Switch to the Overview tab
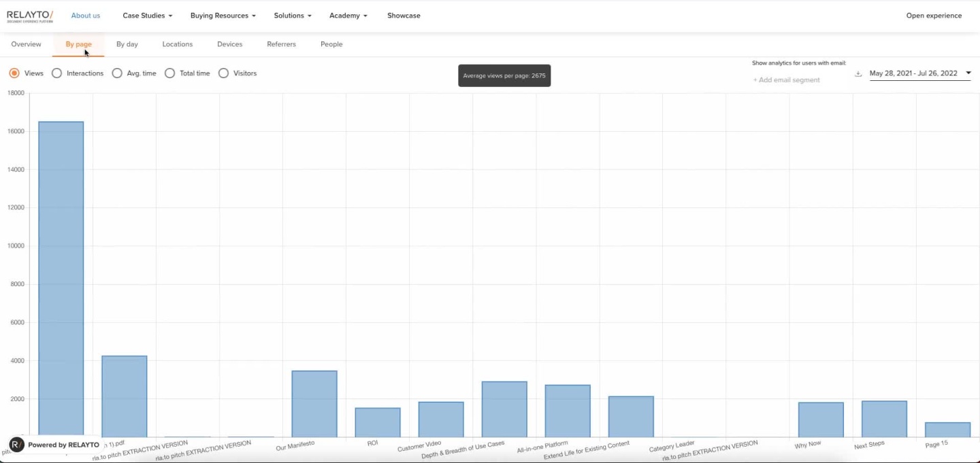 [26, 44]
